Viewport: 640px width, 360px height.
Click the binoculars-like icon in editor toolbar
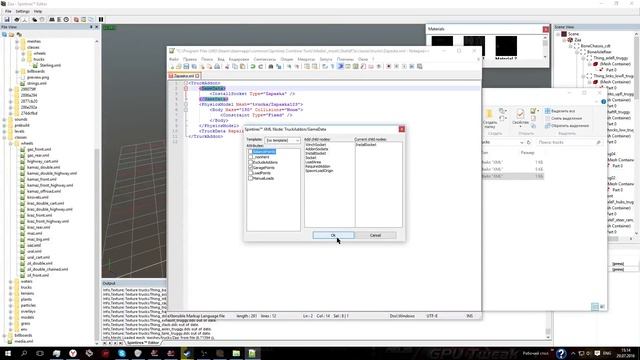point(52,20)
